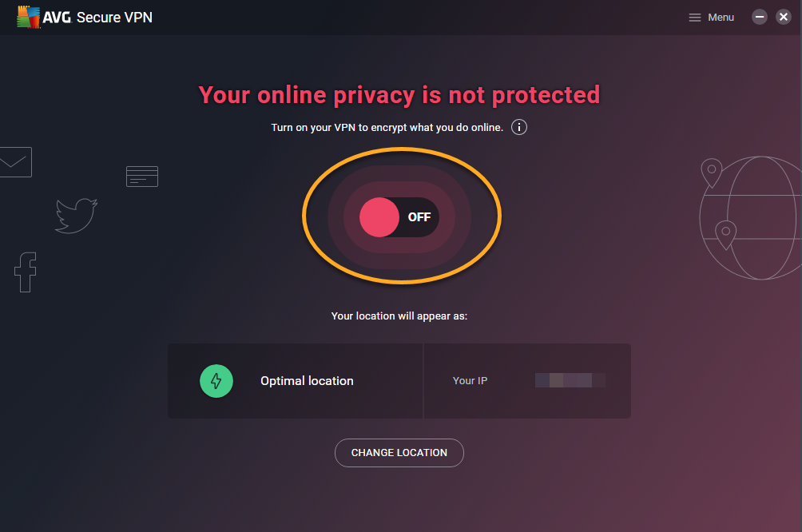Click the credit card icon in the background
This screenshot has height=532, width=802.
click(141, 176)
